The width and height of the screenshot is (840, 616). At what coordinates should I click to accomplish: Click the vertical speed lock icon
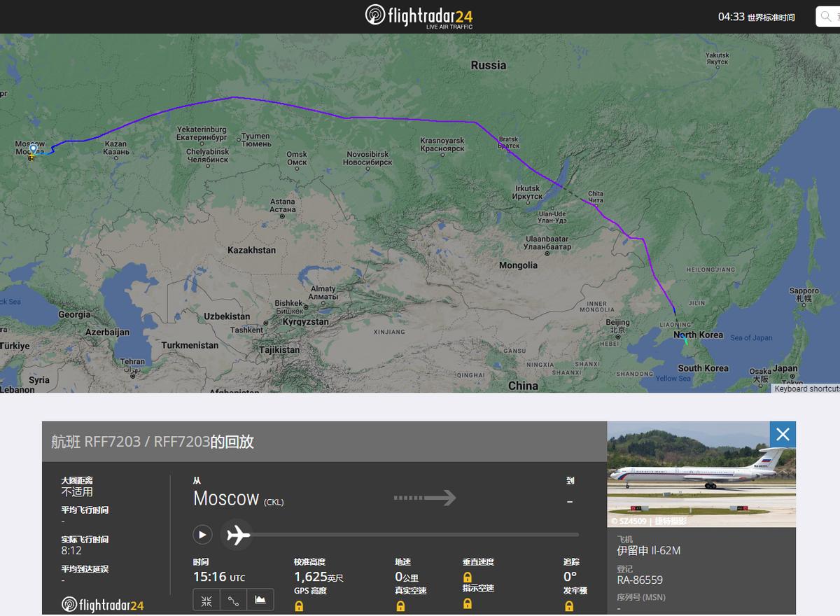[467, 577]
